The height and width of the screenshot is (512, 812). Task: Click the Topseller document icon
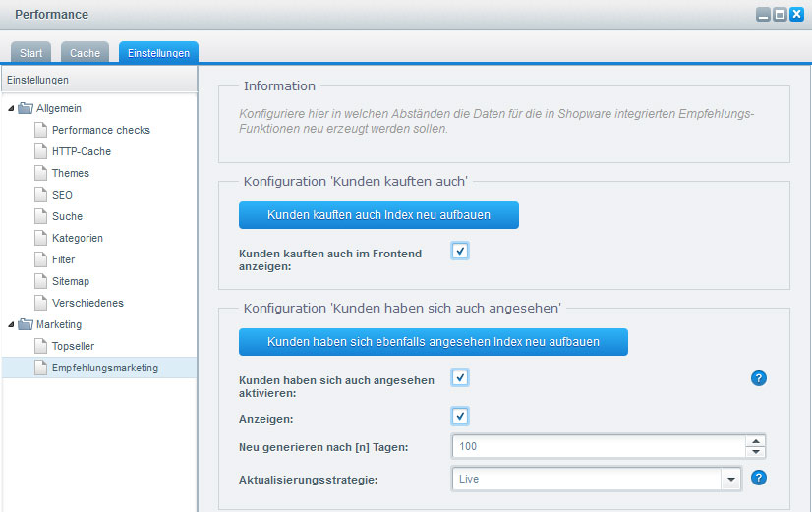(x=41, y=346)
